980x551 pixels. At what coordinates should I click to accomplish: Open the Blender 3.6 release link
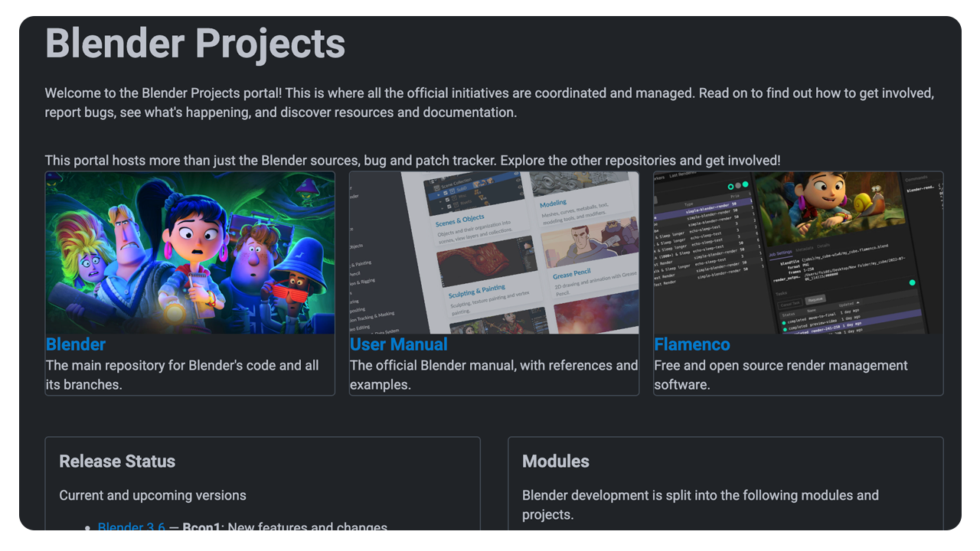(131, 525)
